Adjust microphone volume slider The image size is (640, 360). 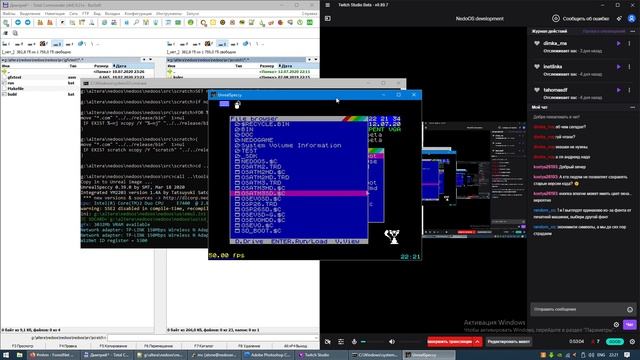click(x=373, y=342)
